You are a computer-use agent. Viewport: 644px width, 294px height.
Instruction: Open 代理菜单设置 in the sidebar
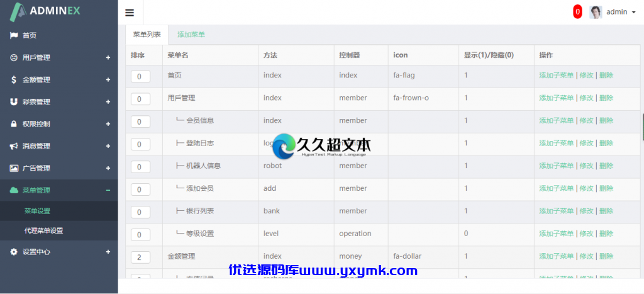[x=44, y=230]
